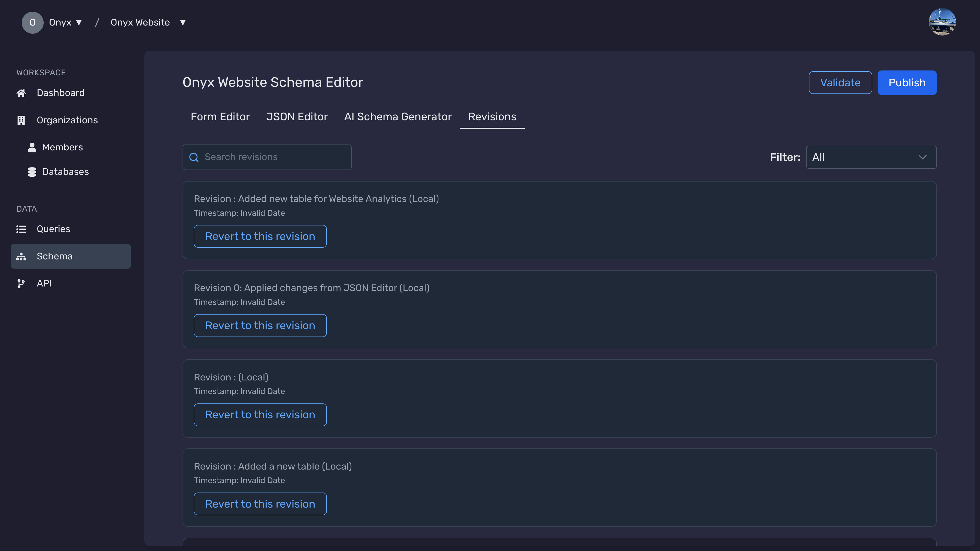Switch to the JSON Editor tab

[297, 117]
